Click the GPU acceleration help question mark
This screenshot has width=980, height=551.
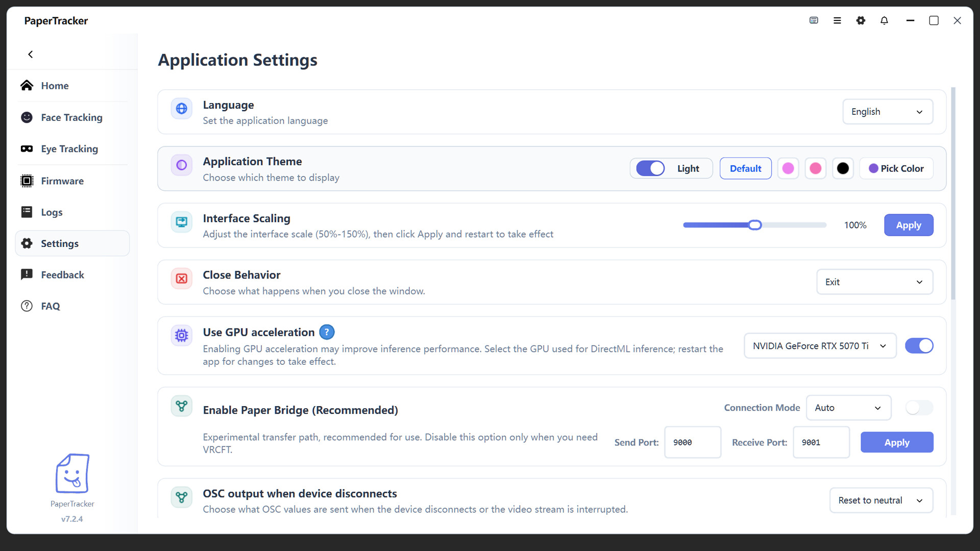[327, 332]
